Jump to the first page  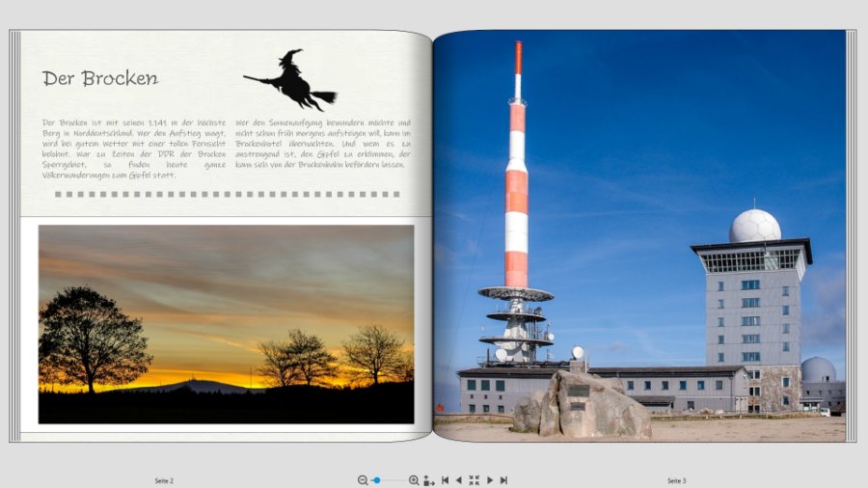click(x=445, y=480)
